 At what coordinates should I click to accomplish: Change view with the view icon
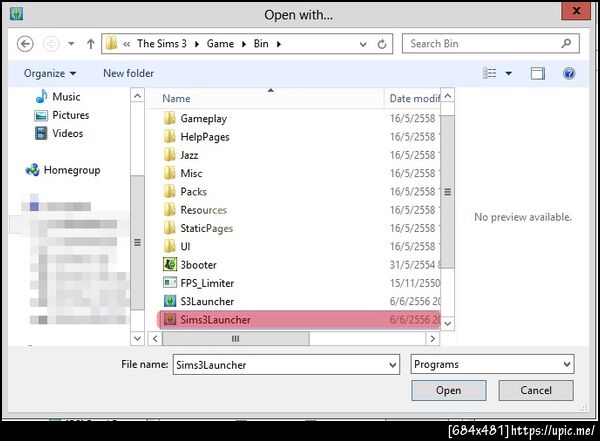click(489, 73)
